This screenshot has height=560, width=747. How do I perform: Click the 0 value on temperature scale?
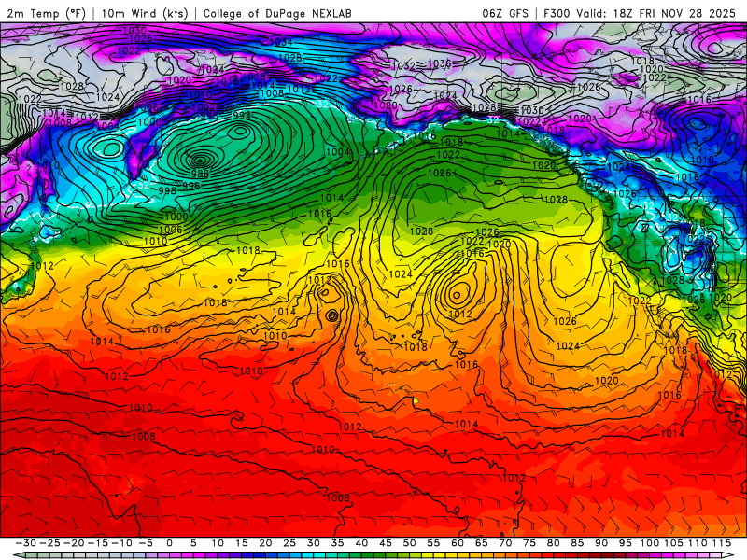pyautogui.click(x=170, y=543)
